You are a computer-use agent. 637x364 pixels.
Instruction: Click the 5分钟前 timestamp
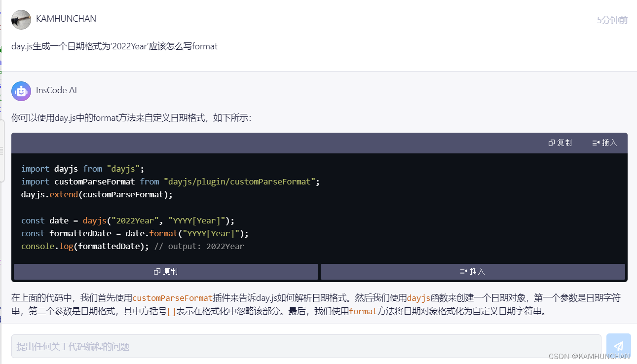612,20
